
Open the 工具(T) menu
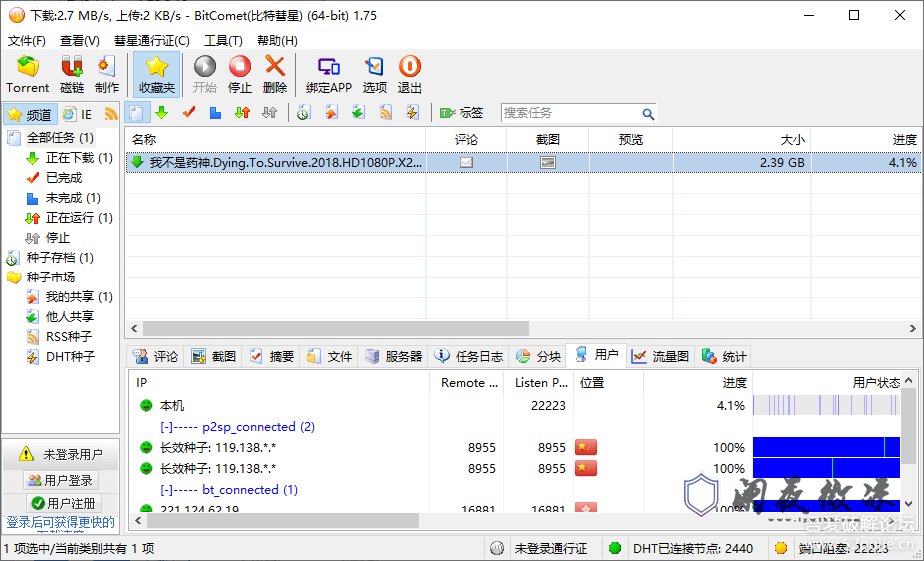click(x=223, y=41)
